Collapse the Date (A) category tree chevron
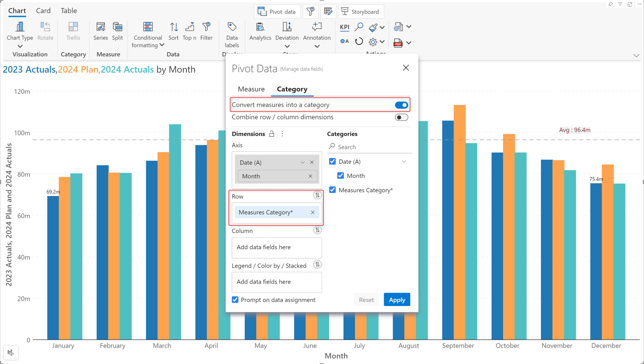This screenshot has height=364, width=644. [x=404, y=162]
